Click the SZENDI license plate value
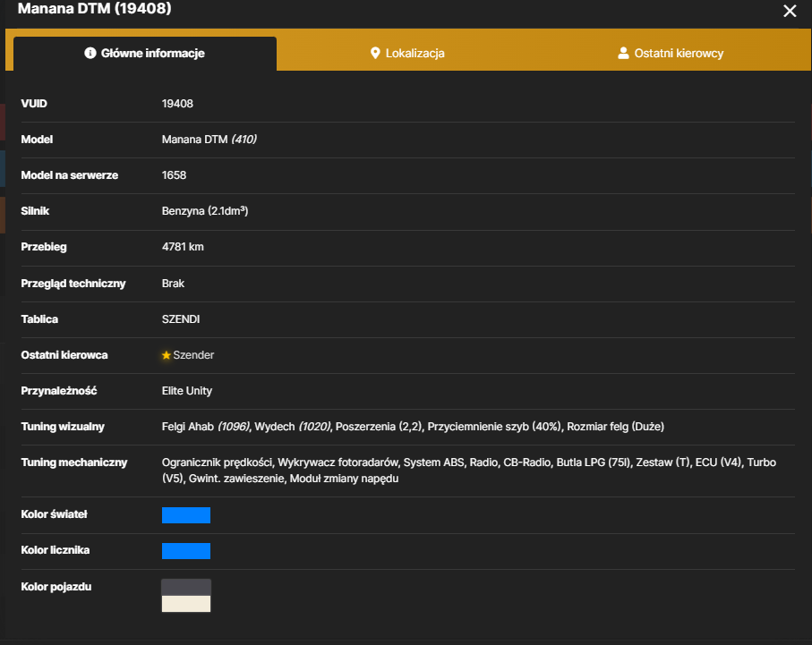812x645 pixels. tap(181, 319)
